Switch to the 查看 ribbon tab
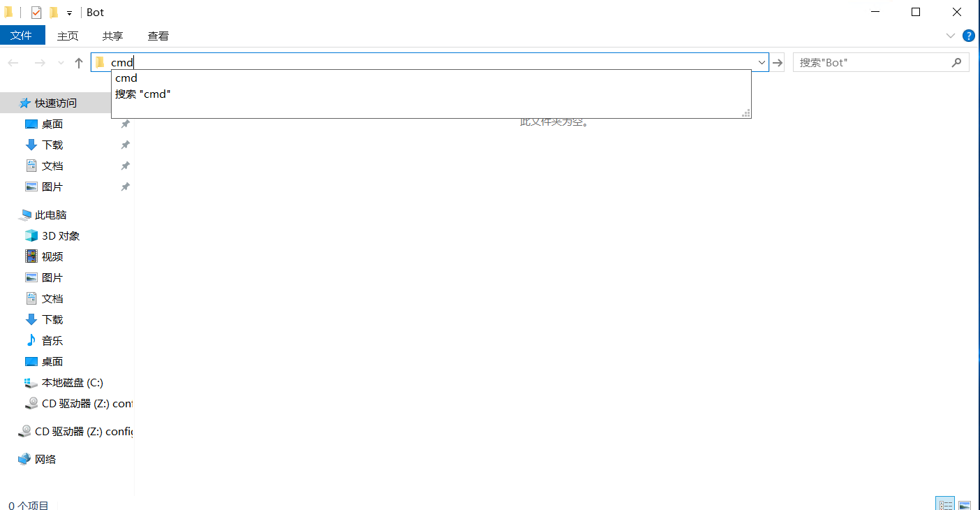 (x=158, y=36)
